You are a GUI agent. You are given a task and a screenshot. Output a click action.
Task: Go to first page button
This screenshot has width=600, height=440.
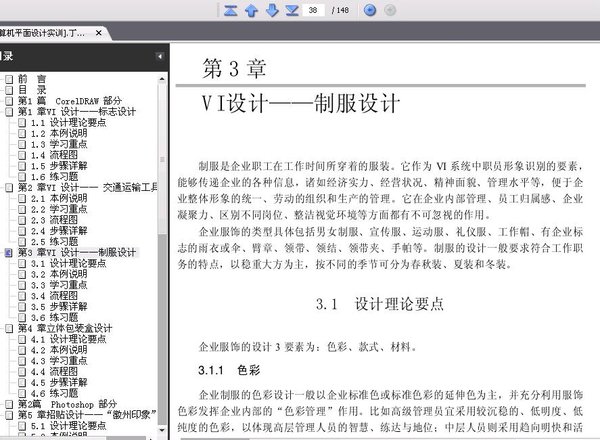[x=230, y=10]
